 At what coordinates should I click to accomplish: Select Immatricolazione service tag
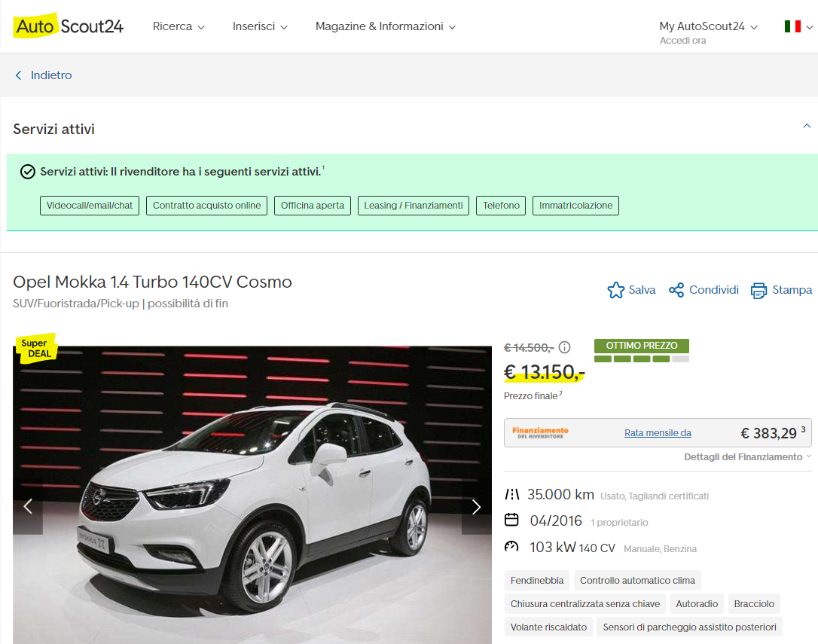[x=575, y=206]
